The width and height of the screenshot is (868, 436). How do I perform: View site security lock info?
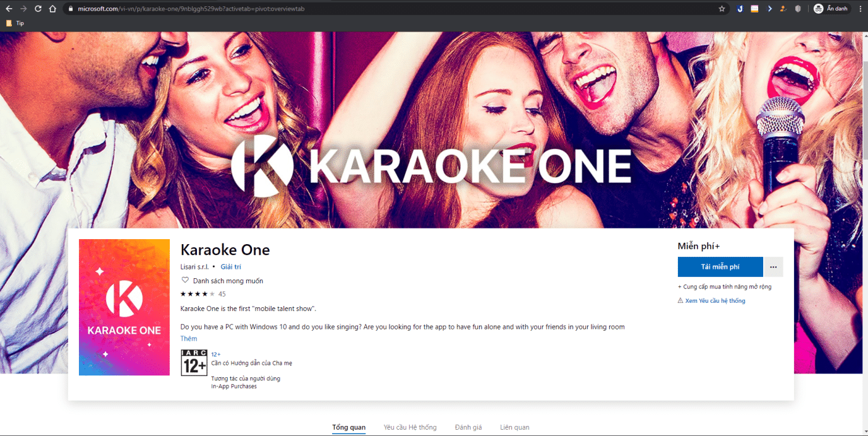click(x=71, y=9)
